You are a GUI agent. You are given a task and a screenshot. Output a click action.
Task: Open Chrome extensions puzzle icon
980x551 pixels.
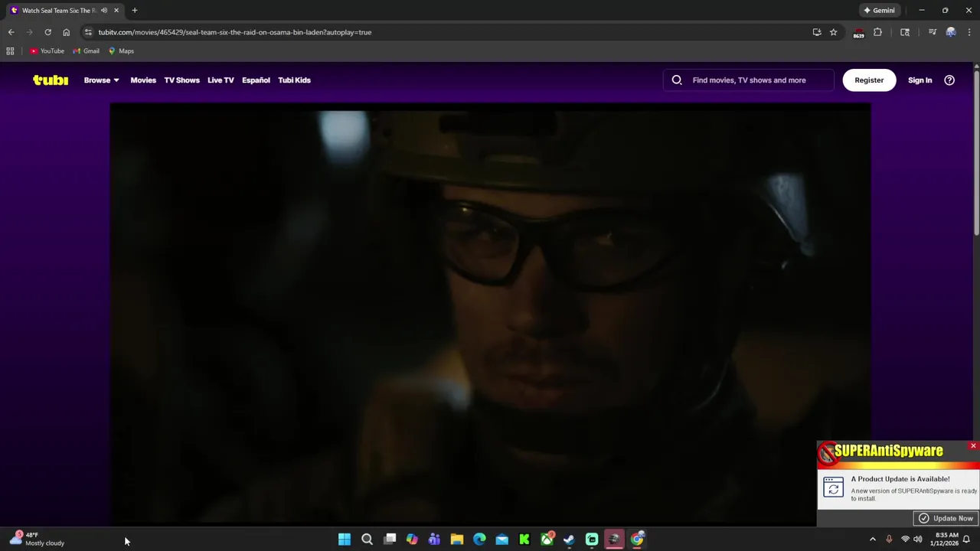coord(877,32)
